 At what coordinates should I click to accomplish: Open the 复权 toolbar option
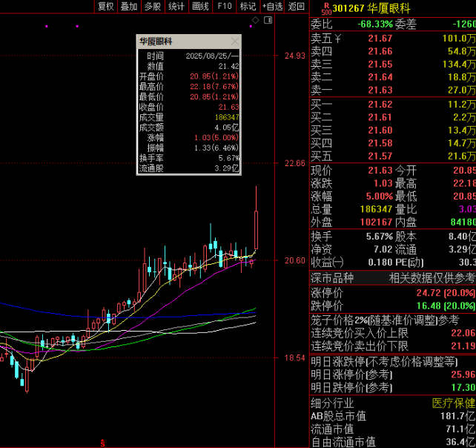105,6
